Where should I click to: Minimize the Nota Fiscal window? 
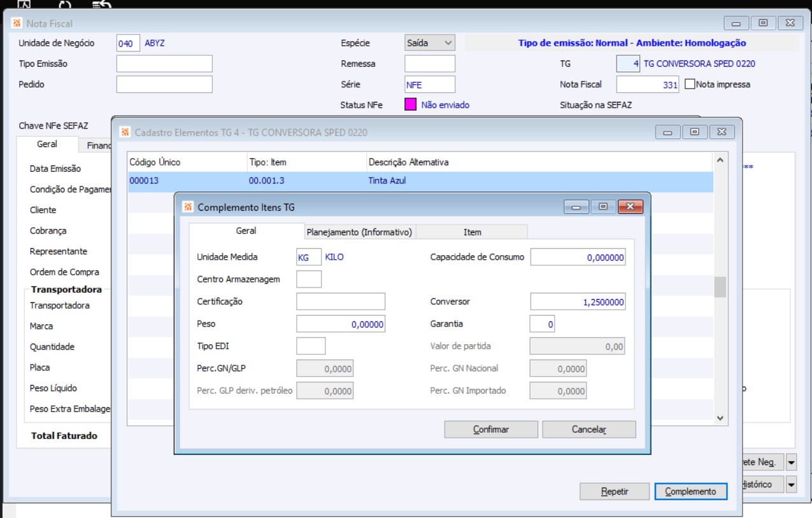click(736, 23)
